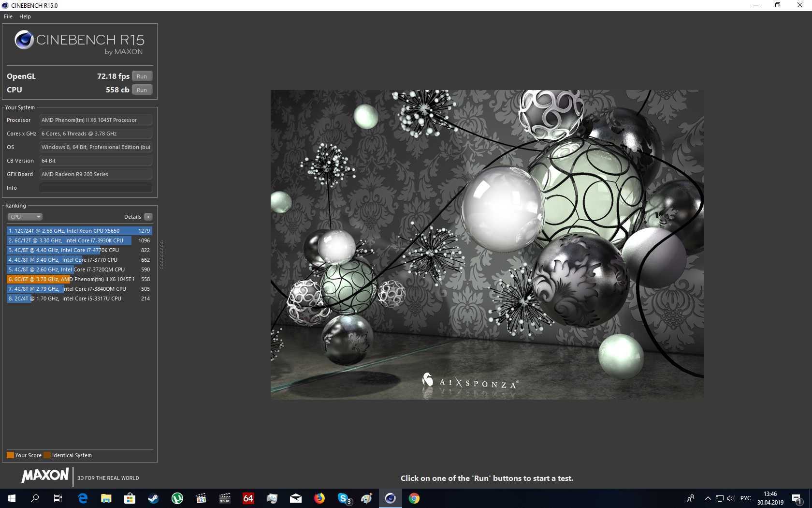Open the CPU ranking type dropdown
The height and width of the screenshot is (508, 812).
[x=25, y=217]
